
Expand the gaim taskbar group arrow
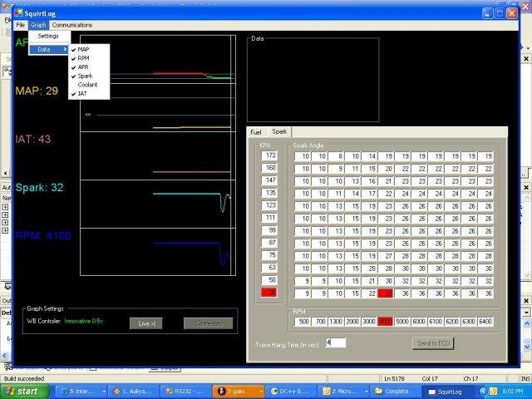coord(262,392)
